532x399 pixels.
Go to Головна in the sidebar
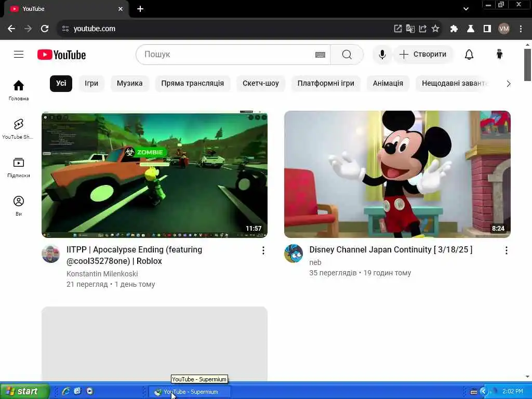[x=19, y=90]
